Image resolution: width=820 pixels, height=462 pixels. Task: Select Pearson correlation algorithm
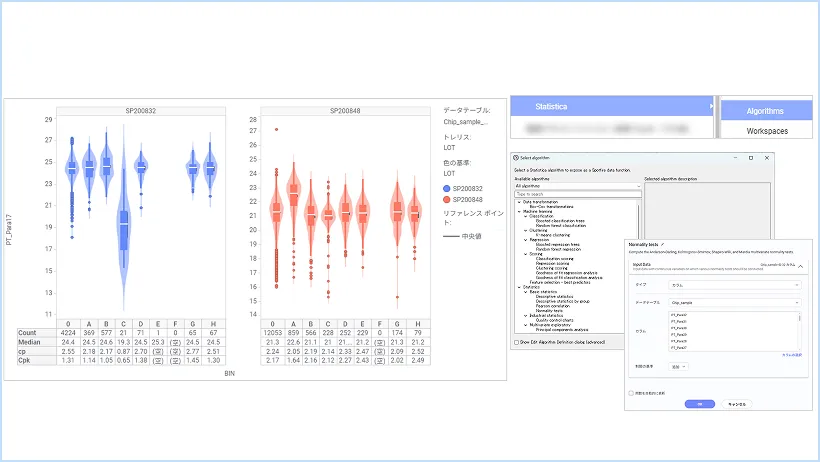coord(553,306)
